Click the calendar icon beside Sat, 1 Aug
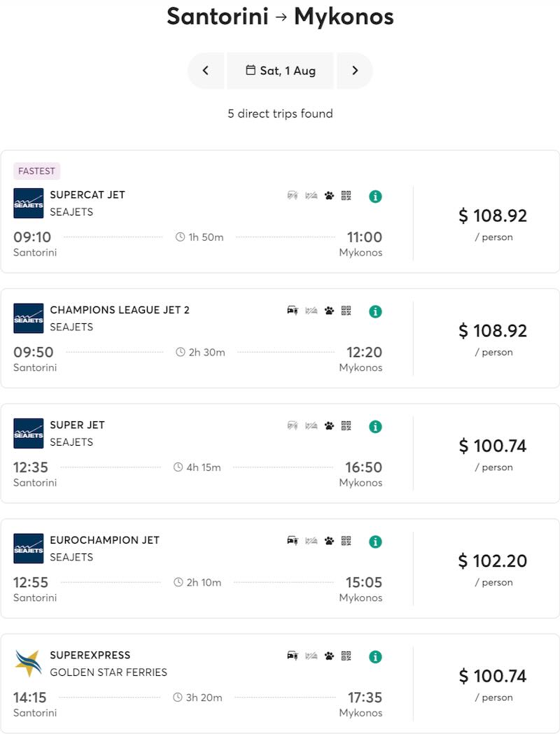560x734 pixels. 251,71
